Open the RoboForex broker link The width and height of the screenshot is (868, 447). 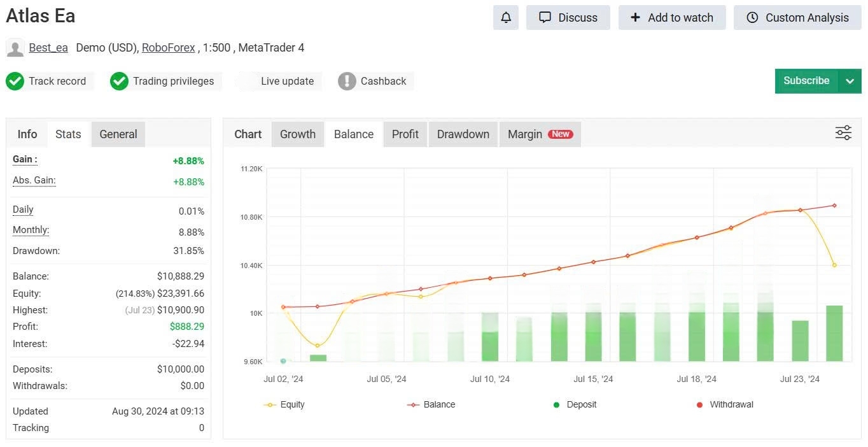click(x=168, y=48)
